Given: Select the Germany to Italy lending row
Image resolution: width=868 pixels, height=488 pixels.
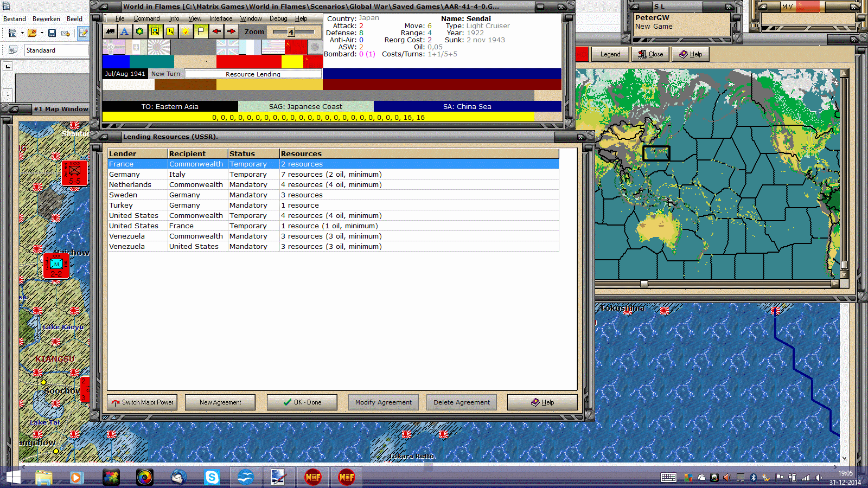Looking at the screenshot, I should [x=333, y=175].
